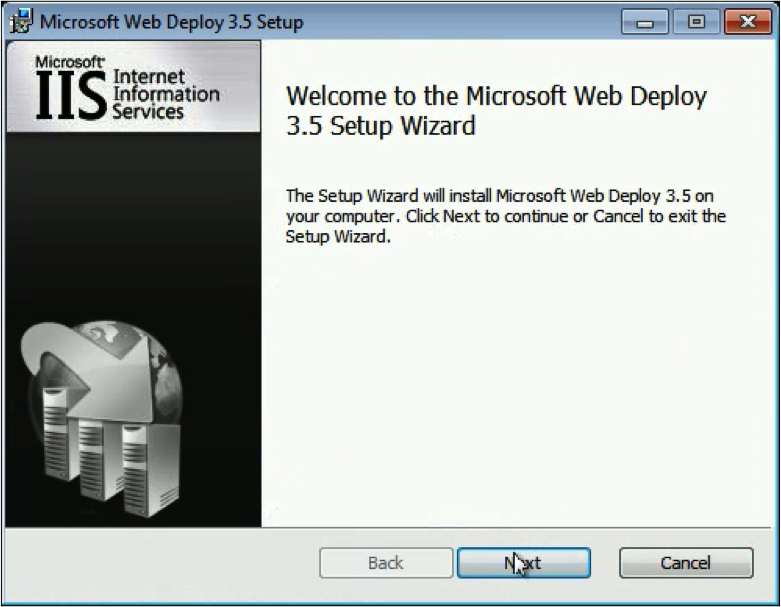Click the IIS Internet Information Services logo

click(x=128, y=88)
